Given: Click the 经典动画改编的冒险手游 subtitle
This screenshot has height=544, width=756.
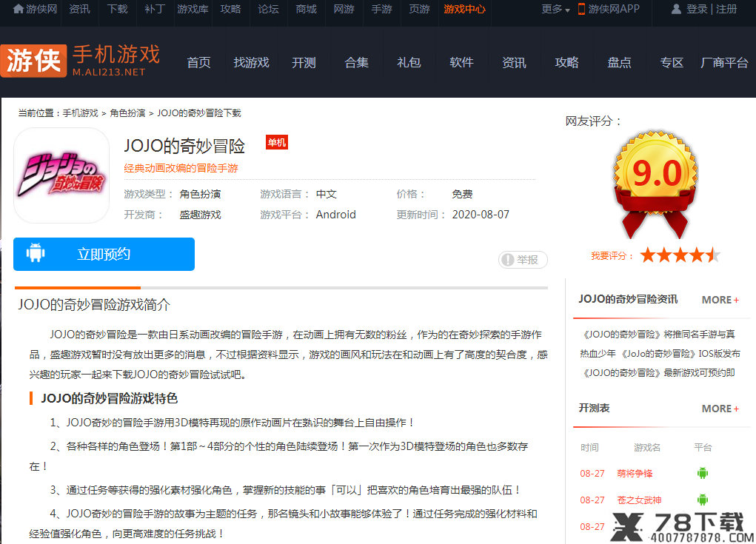Looking at the screenshot, I should (x=181, y=168).
